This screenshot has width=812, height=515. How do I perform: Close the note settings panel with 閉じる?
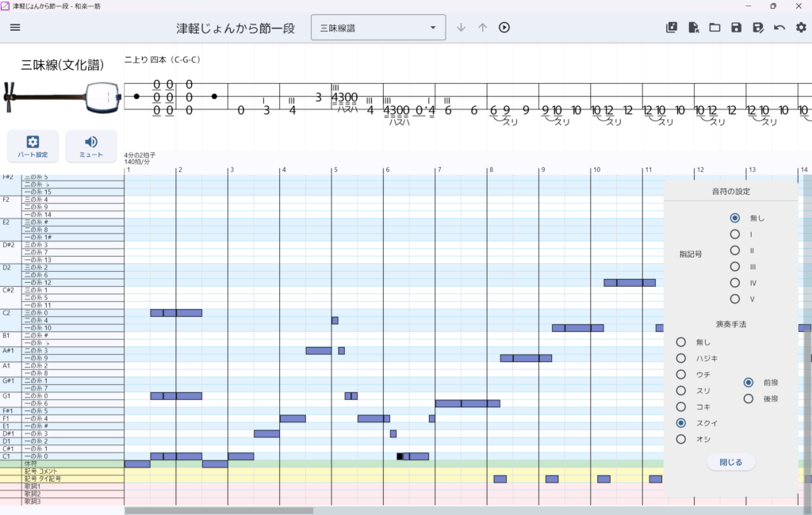pyautogui.click(x=730, y=462)
